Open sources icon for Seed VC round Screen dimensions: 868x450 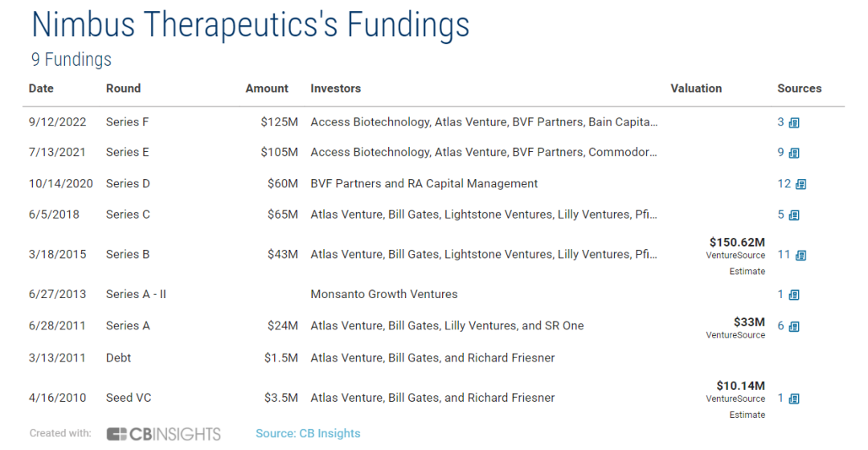coord(794,399)
